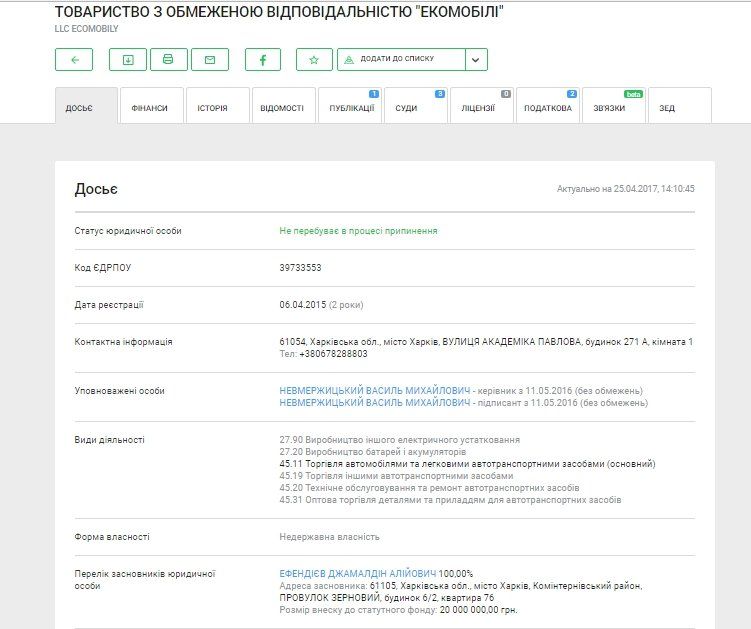Click activity 45.19 Торгівля іншими автотранспортними засобами
This screenshot has height=629, width=751.
[396, 476]
